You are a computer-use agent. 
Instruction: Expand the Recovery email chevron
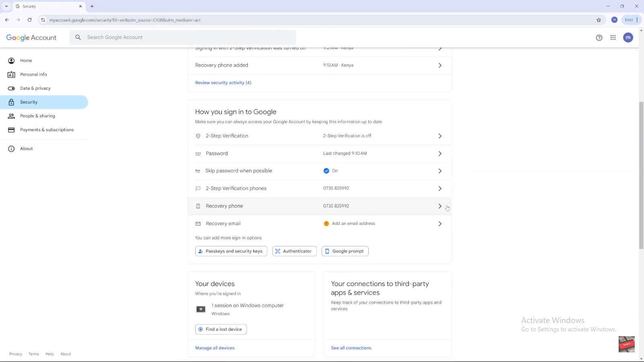(440, 224)
